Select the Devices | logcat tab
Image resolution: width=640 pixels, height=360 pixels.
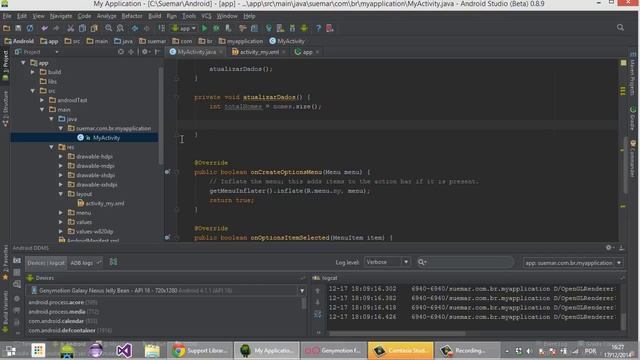point(46,263)
